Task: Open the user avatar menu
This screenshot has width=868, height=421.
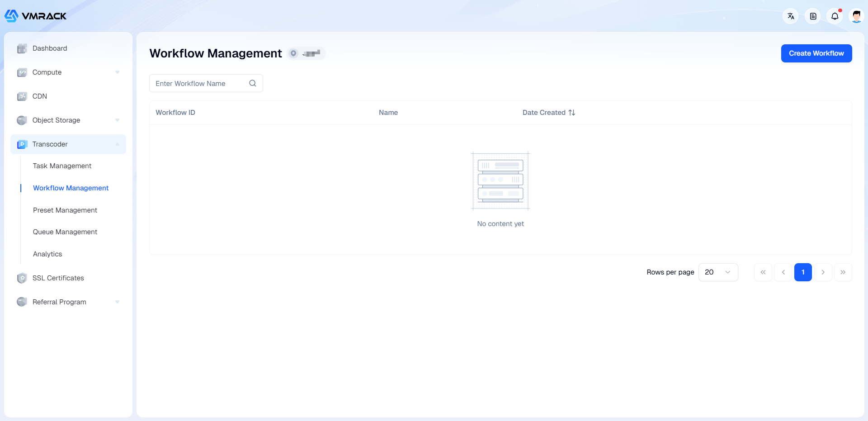Action: (x=856, y=16)
